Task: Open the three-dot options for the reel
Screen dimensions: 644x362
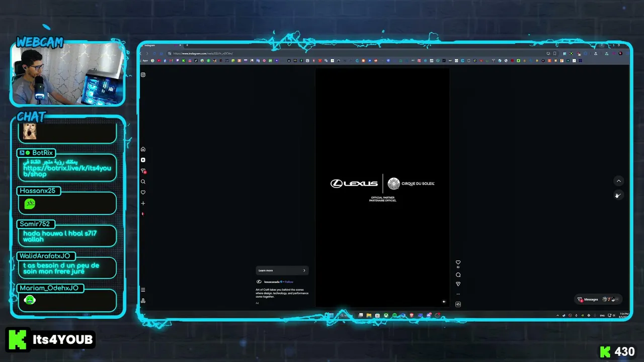Action: pos(458,294)
